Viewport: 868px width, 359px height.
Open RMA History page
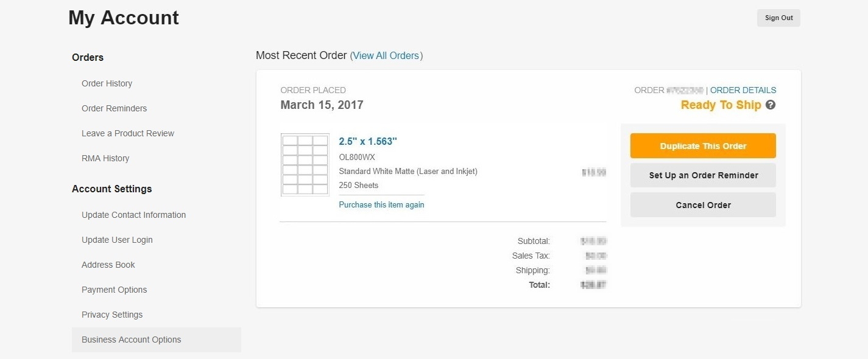coord(105,158)
